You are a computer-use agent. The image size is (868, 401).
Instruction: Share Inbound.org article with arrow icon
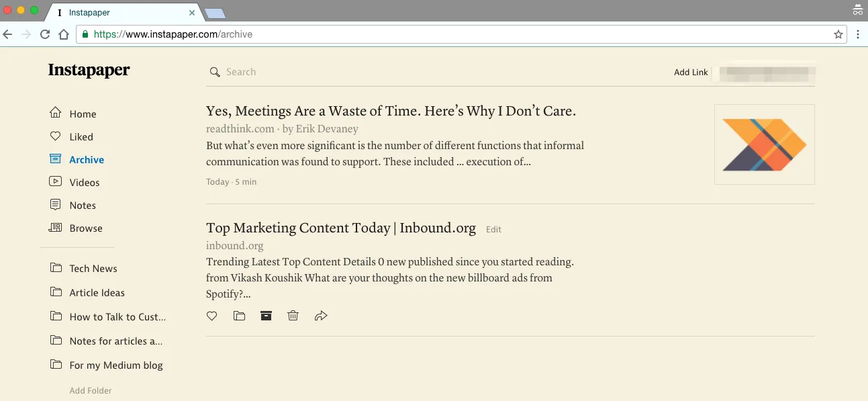click(321, 316)
